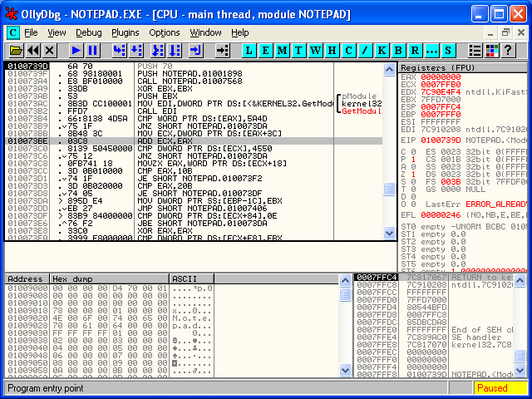Screen dimensions: 532x399
Task: Open help with question mark icon
Action: click(508, 51)
